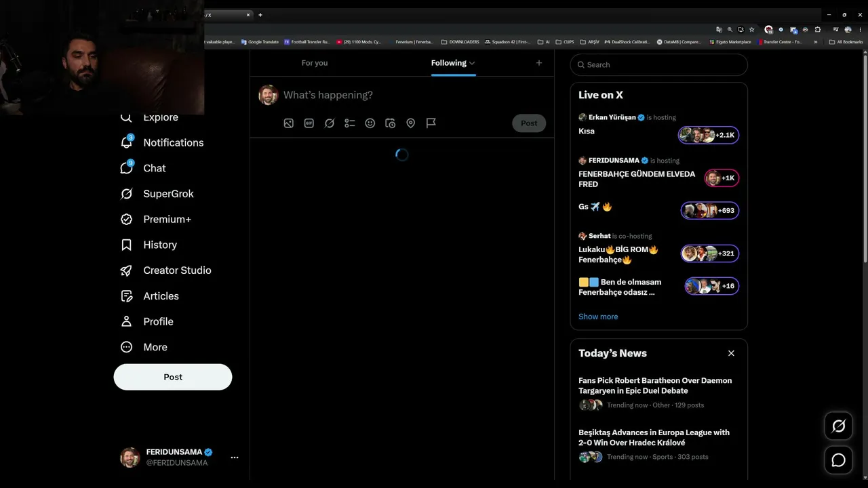The height and width of the screenshot is (488, 868).
Task: Click the zoom magnifier icon in address bar
Action: (x=730, y=30)
